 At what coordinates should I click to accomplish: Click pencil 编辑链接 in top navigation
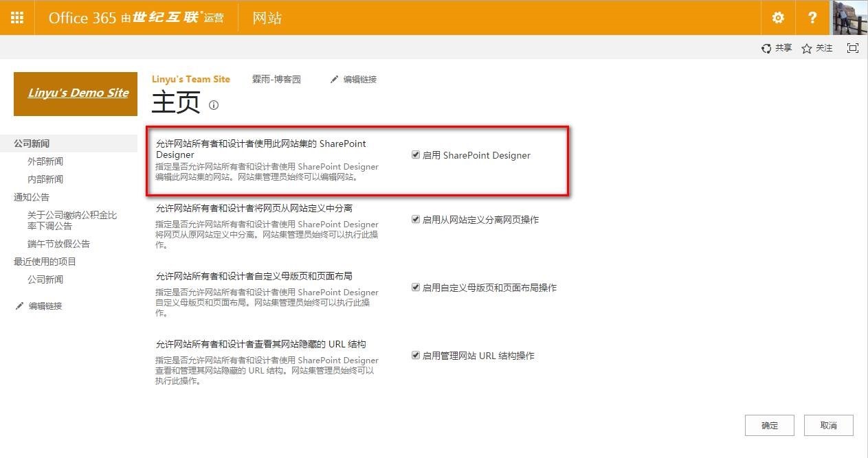tap(353, 80)
